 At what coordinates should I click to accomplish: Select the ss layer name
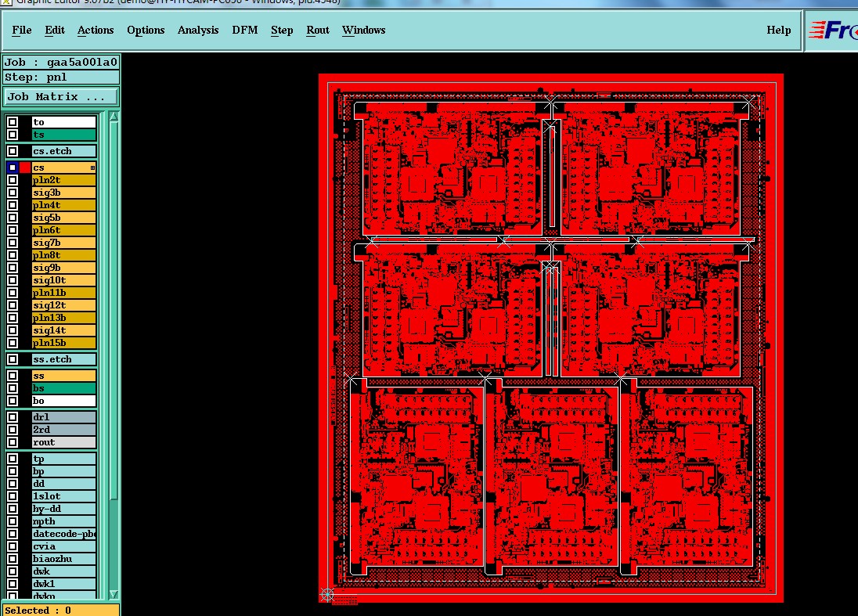click(x=64, y=376)
